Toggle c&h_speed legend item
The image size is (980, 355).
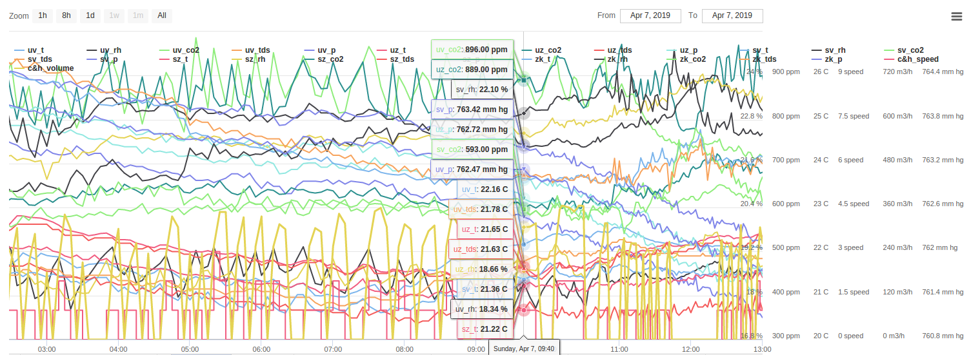coord(911,59)
